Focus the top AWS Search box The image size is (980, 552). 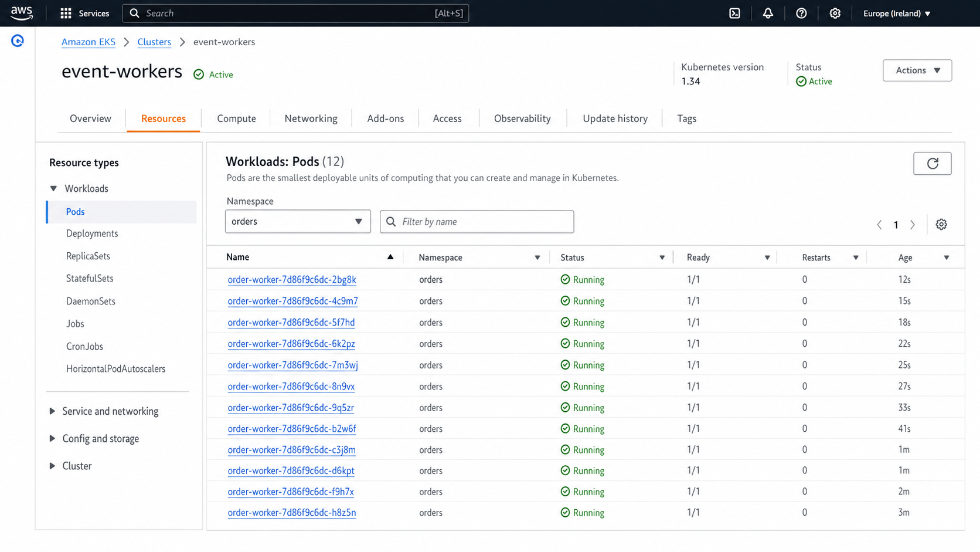click(295, 13)
